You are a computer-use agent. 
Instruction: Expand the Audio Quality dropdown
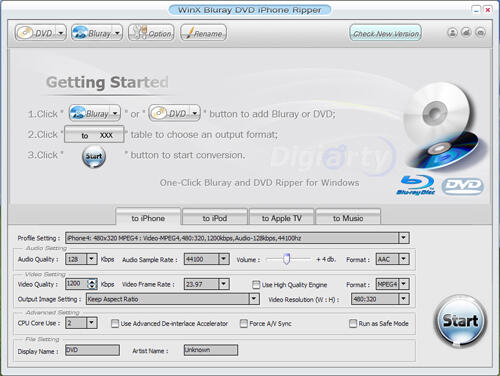pyautogui.click(x=91, y=259)
